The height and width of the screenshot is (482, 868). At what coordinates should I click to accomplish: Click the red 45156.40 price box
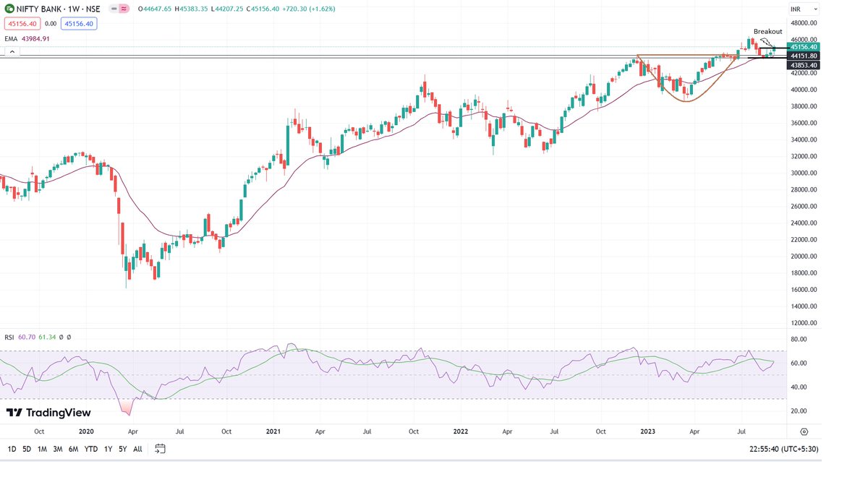tap(23, 23)
